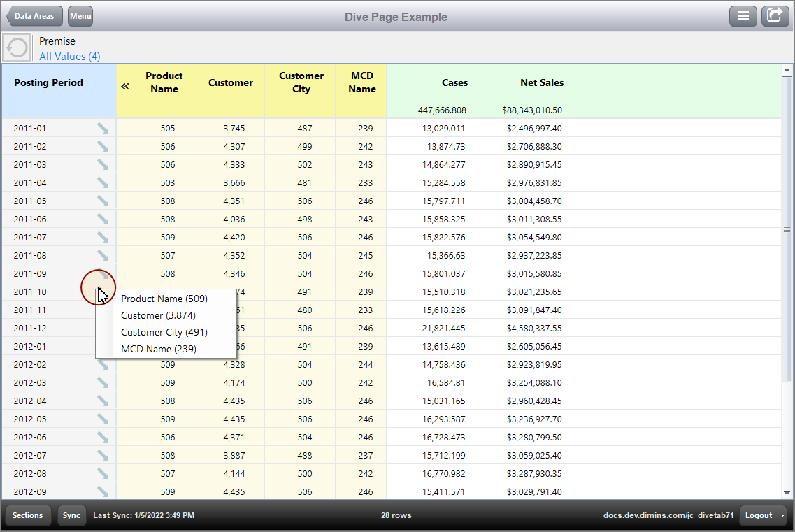Open the Menu button
Viewport: 795px width, 532px height.
pyautogui.click(x=80, y=16)
